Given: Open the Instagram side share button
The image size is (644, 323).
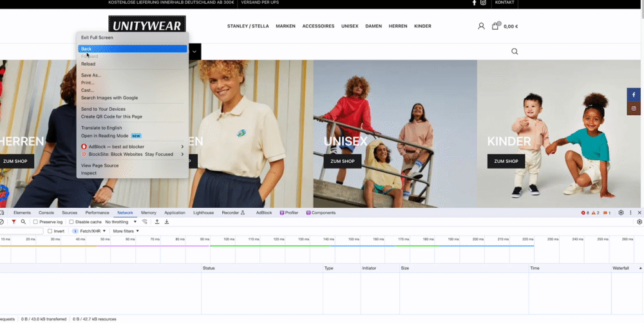Looking at the screenshot, I should click(633, 108).
